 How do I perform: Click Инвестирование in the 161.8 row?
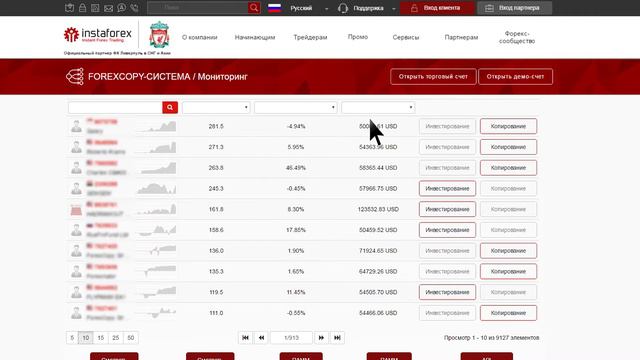click(x=447, y=209)
